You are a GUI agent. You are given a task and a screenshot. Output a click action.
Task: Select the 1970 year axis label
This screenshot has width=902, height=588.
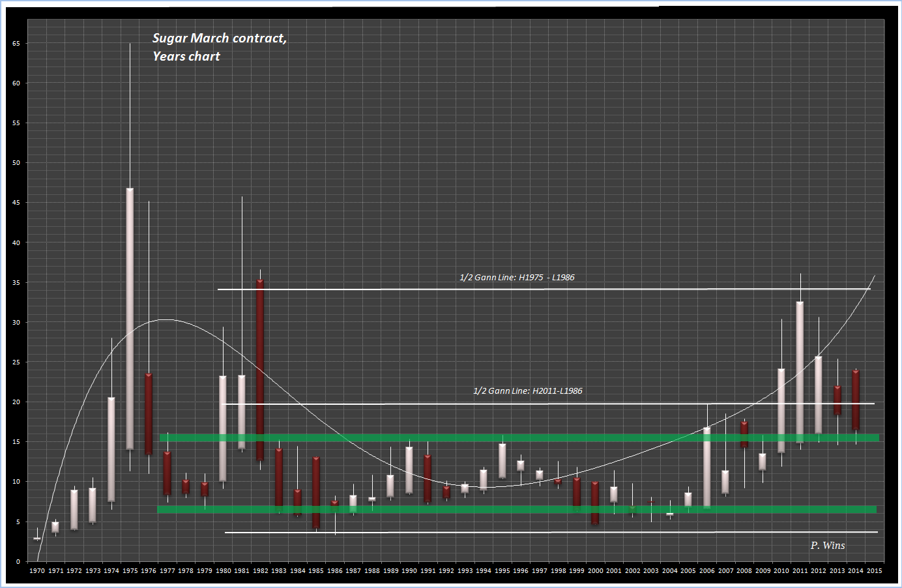[x=37, y=569]
